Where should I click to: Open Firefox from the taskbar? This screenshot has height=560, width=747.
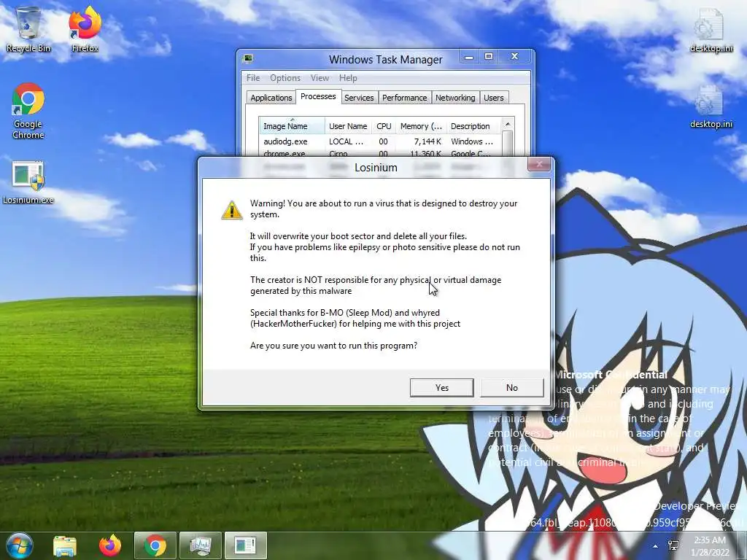110,545
